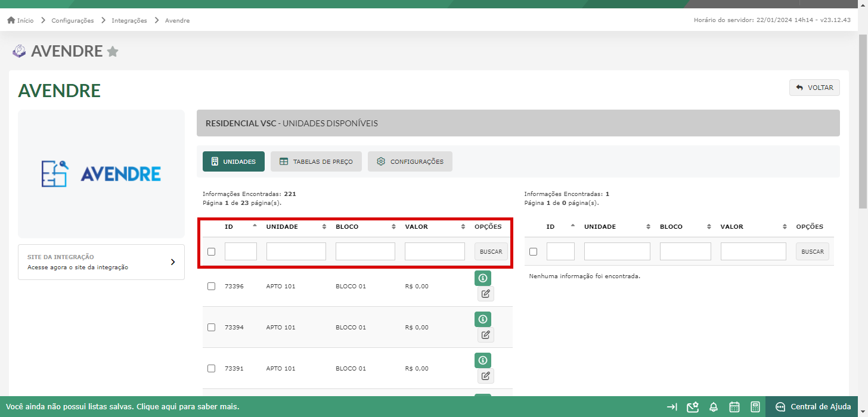This screenshot has height=417, width=868.
Task: Edit unit ID 73394
Action: point(486,335)
